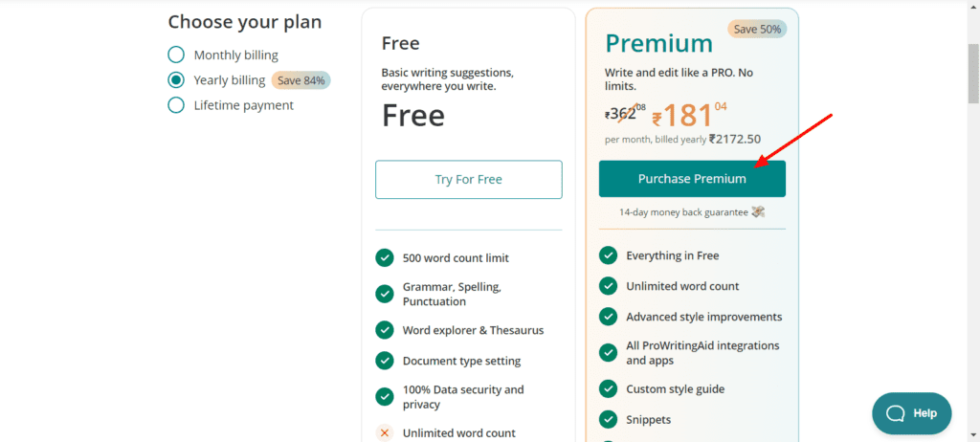
Task: Click the checkmark icon beside Grammar, Spelling, Punctuation
Action: 385,294
